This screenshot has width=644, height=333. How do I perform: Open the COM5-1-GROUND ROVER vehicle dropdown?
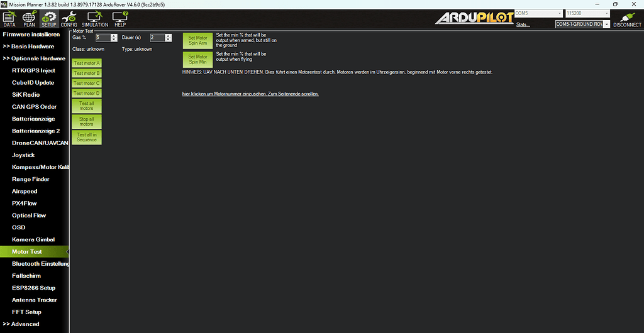point(582,25)
